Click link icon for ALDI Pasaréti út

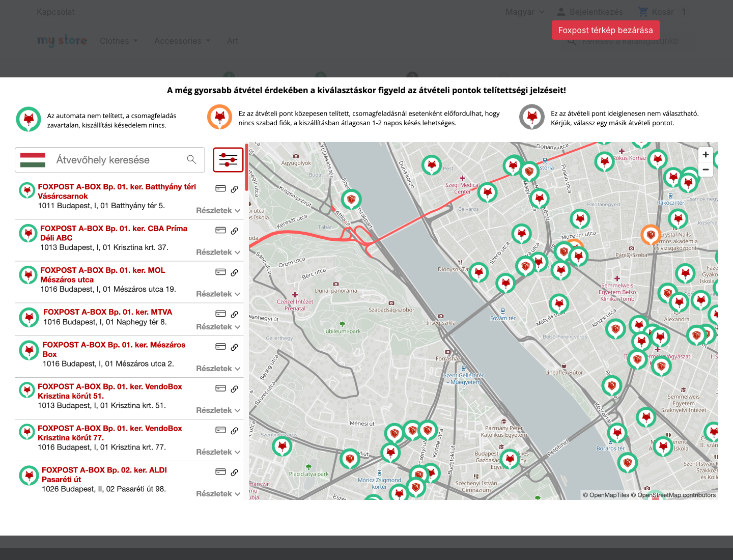pyautogui.click(x=235, y=472)
